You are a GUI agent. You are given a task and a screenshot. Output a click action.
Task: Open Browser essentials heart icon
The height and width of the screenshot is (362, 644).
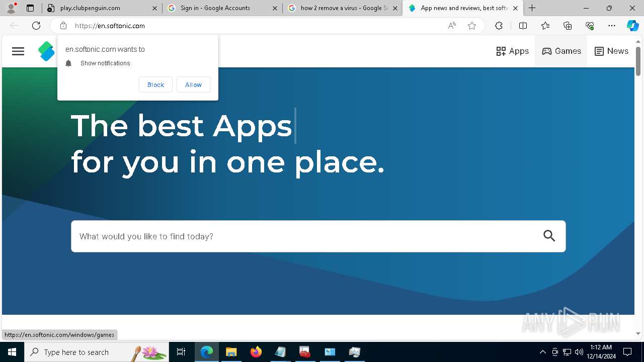[590, 26]
